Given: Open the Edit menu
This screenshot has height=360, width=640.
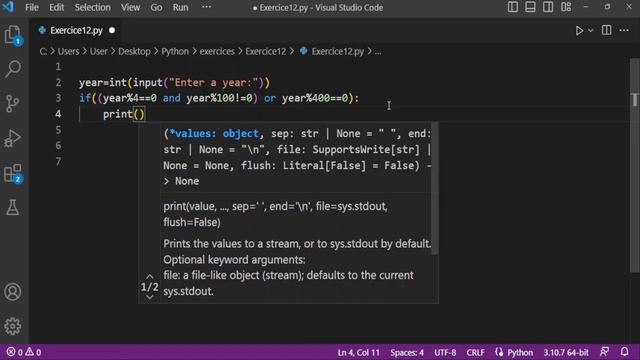Looking at the screenshot, I should pyautogui.click(x=56, y=7).
